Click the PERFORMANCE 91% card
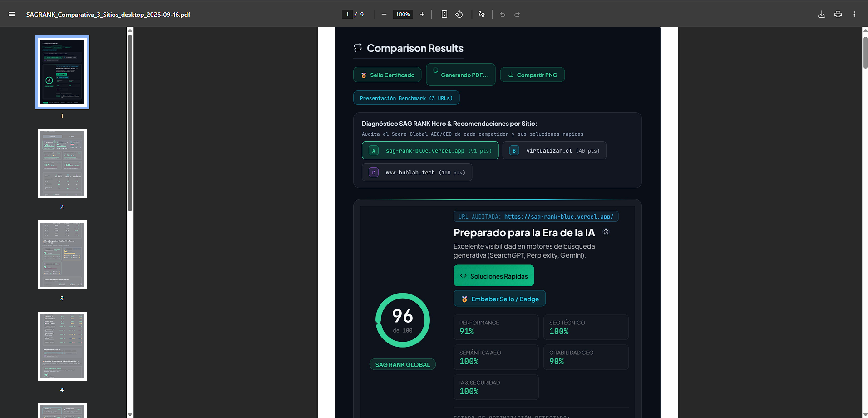 pyautogui.click(x=496, y=327)
